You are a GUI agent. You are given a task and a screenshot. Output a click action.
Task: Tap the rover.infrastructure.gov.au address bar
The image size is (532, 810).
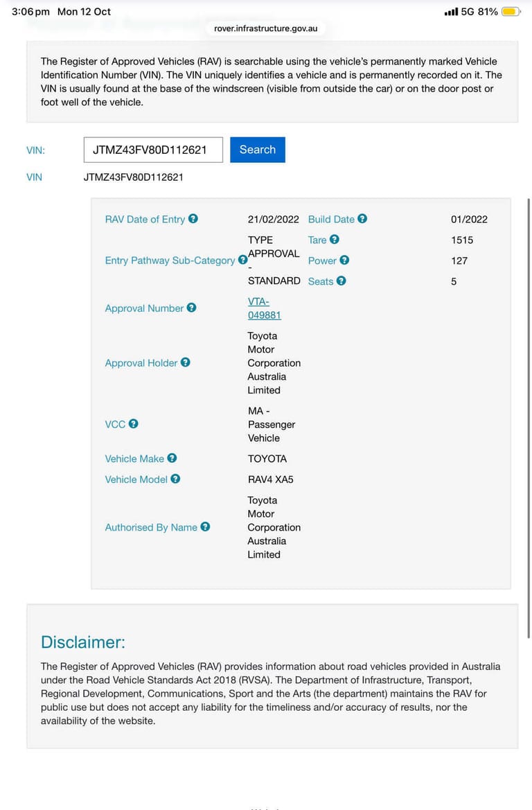click(x=266, y=28)
